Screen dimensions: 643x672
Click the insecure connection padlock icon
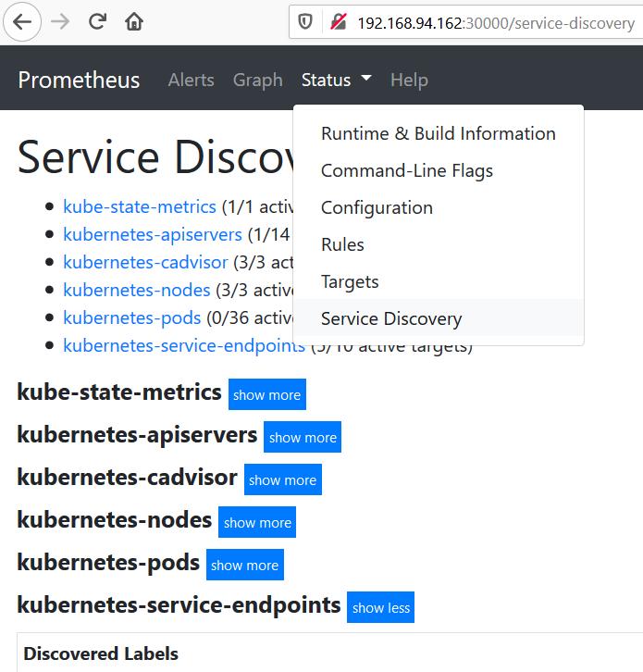point(338,22)
